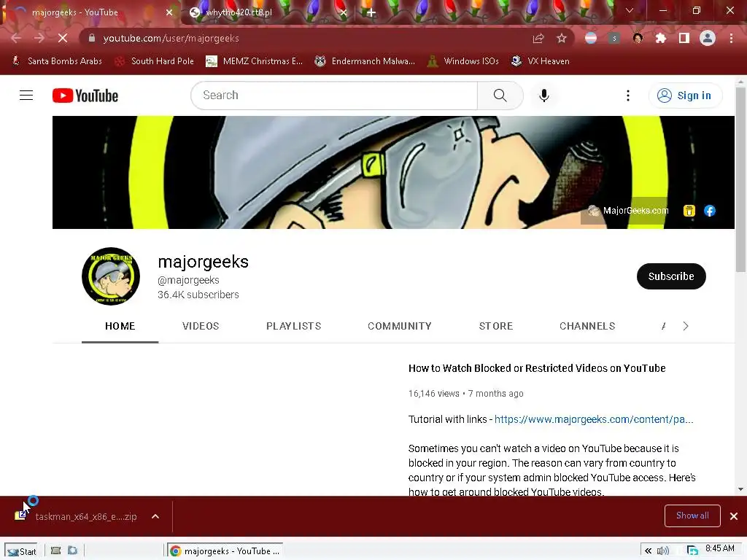Select the HOME channel tab
The width and height of the screenshot is (747, 560).
120,326
